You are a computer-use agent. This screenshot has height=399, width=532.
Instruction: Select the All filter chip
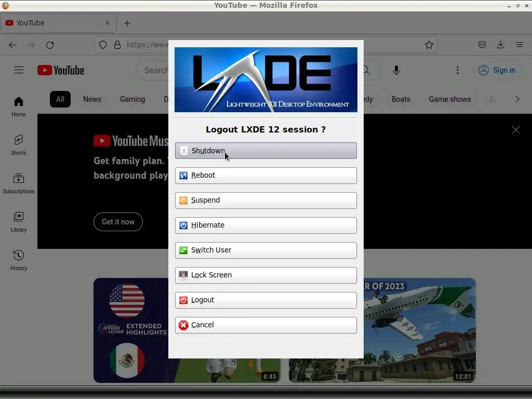point(60,99)
